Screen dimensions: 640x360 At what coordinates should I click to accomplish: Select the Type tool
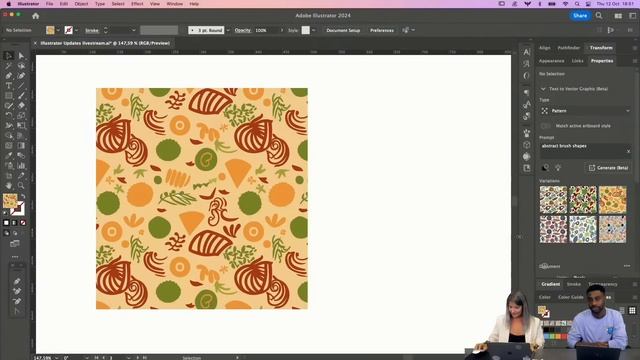click(x=9, y=86)
